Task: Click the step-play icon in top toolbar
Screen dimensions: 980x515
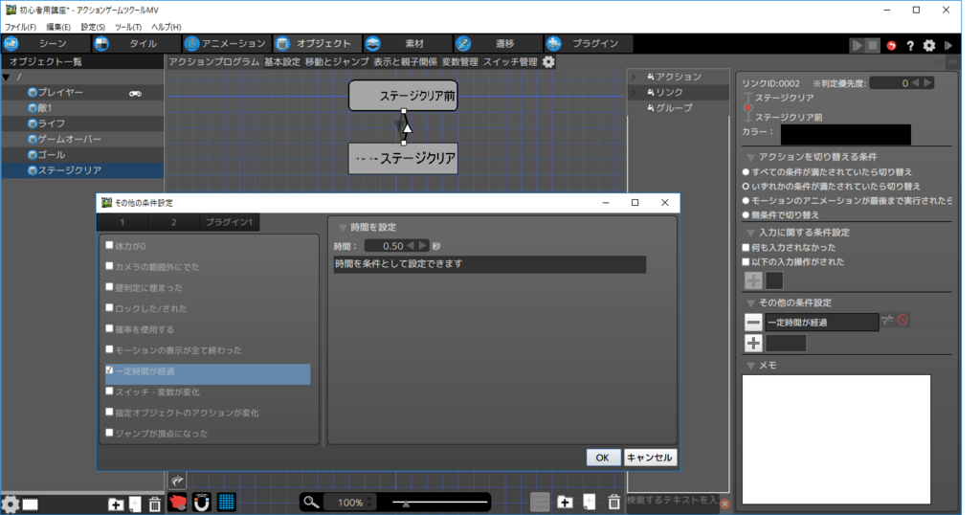Action: coord(857,45)
